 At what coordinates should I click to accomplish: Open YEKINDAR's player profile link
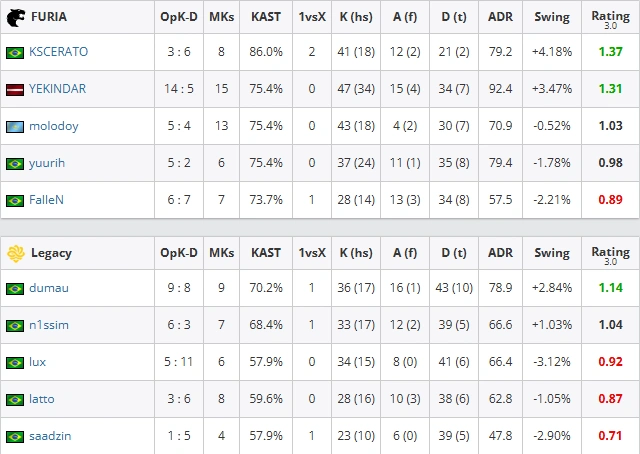[x=58, y=89]
